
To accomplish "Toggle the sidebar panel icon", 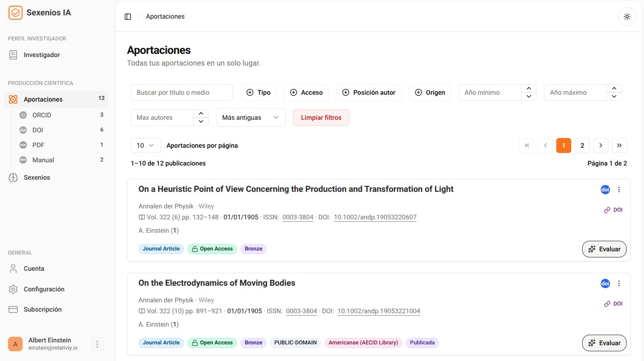I will 128,17.
